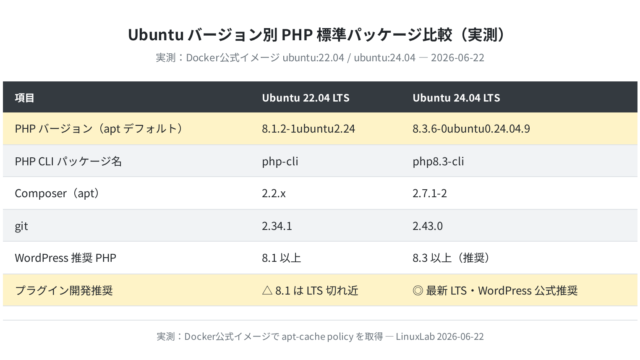The image size is (640, 360).
Task: Select the PHP CLI パッケージ名 row label
Action: click(68, 161)
